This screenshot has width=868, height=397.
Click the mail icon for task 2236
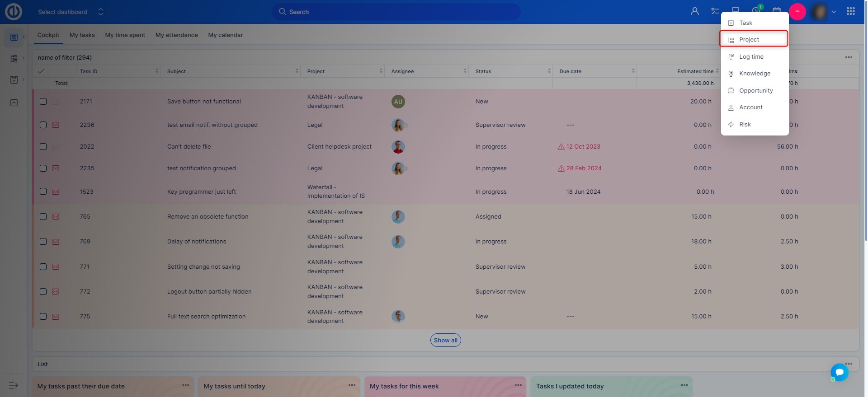pyautogui.click(x=56, y=125)
